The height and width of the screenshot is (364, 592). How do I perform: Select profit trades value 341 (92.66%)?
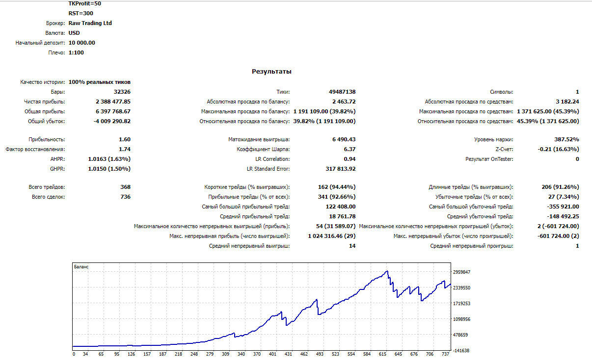click(337, 197)
